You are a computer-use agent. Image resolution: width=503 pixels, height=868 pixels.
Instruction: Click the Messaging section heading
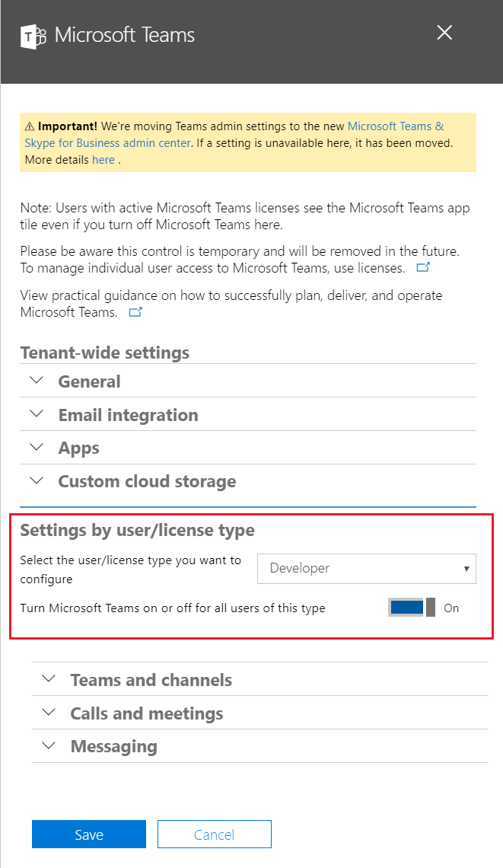coord(113,747)
